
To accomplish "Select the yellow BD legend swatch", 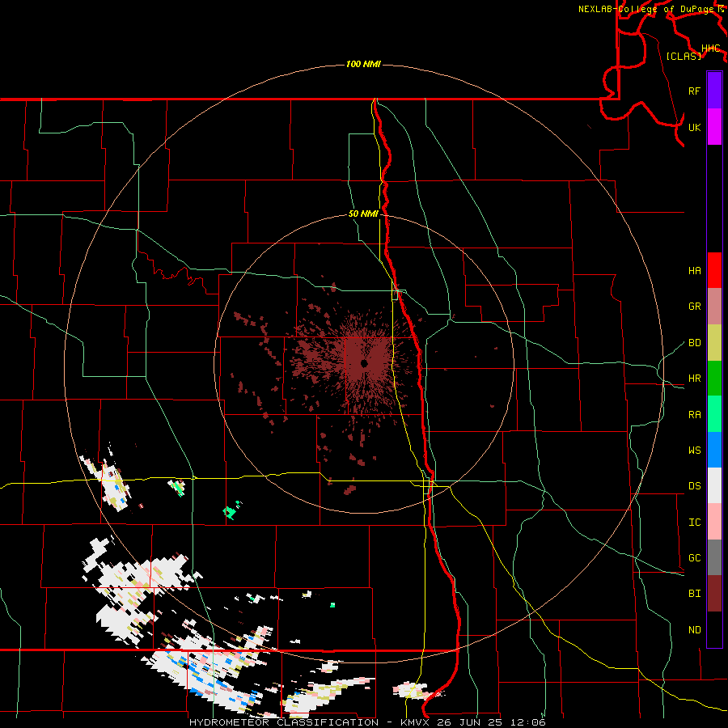I will point(714,342).
